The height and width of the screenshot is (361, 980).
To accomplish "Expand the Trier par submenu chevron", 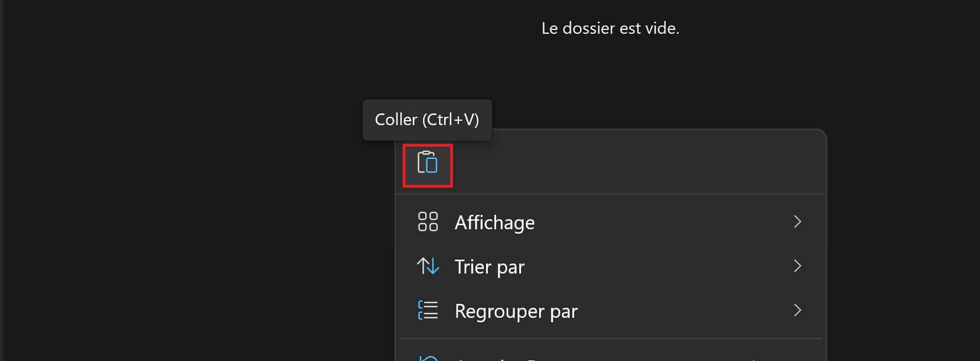I will coord(797,266).
